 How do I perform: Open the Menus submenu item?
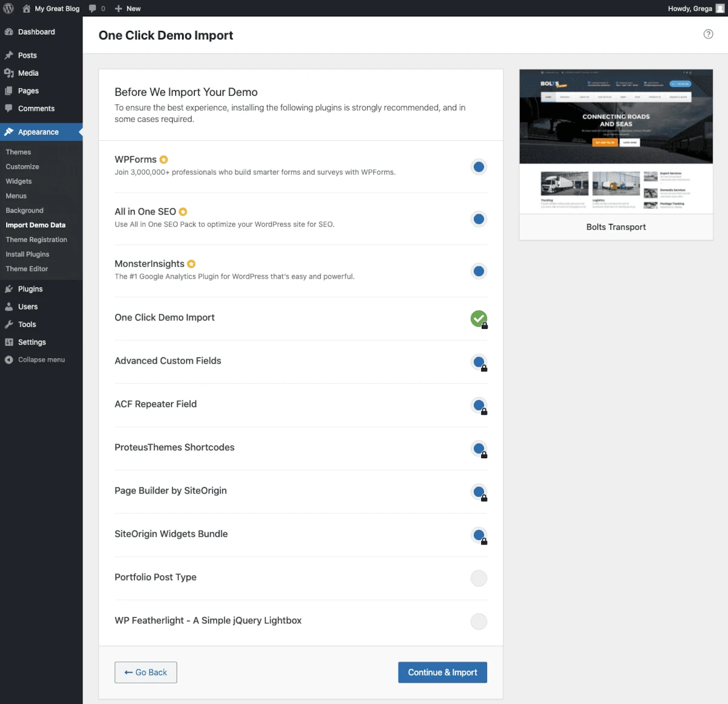(16, 196)
